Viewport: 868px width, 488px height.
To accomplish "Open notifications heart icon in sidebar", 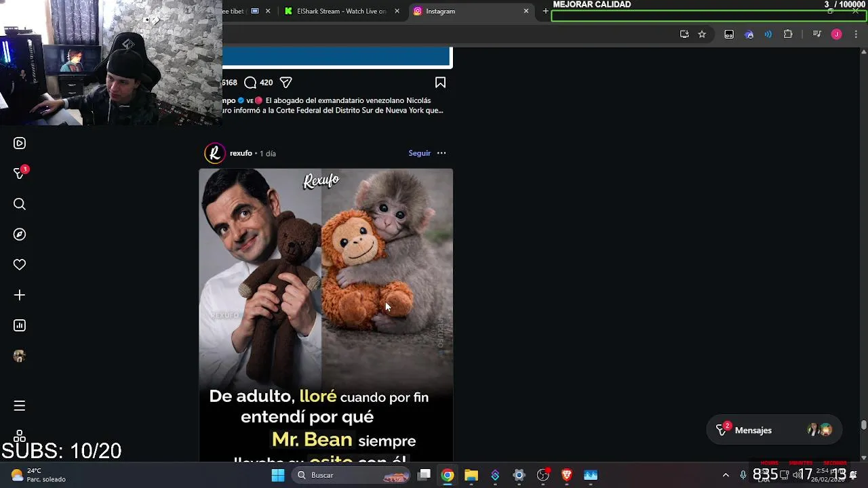I will tap(20, 265).
